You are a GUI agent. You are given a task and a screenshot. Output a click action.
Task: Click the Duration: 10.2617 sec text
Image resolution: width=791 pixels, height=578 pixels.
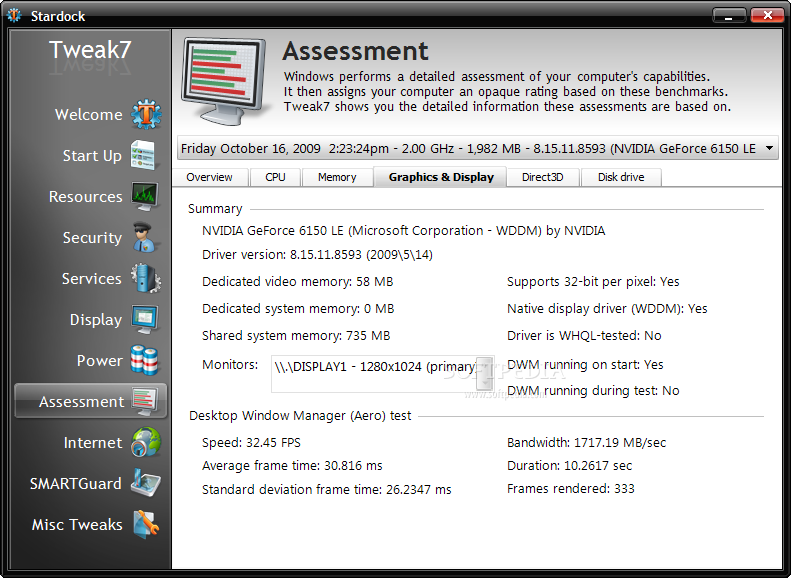click(x=570, y=466)
